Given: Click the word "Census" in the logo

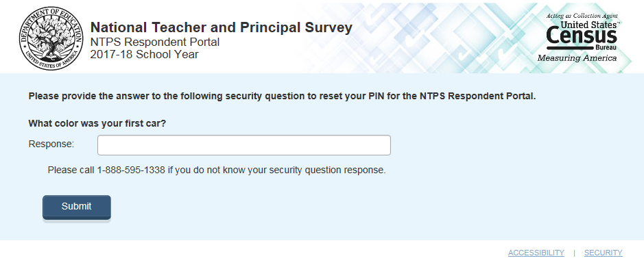Looking at the screenshot, I should 582,36.
